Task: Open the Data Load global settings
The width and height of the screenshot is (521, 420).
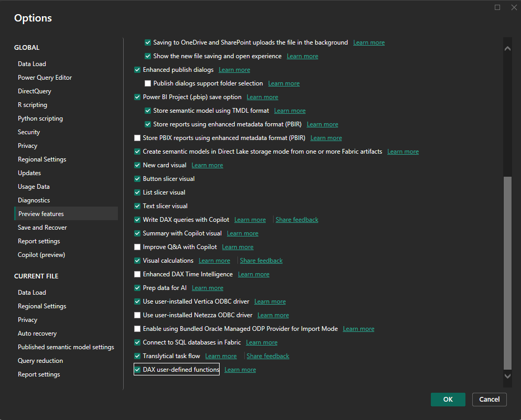Action: click(32, 64)
